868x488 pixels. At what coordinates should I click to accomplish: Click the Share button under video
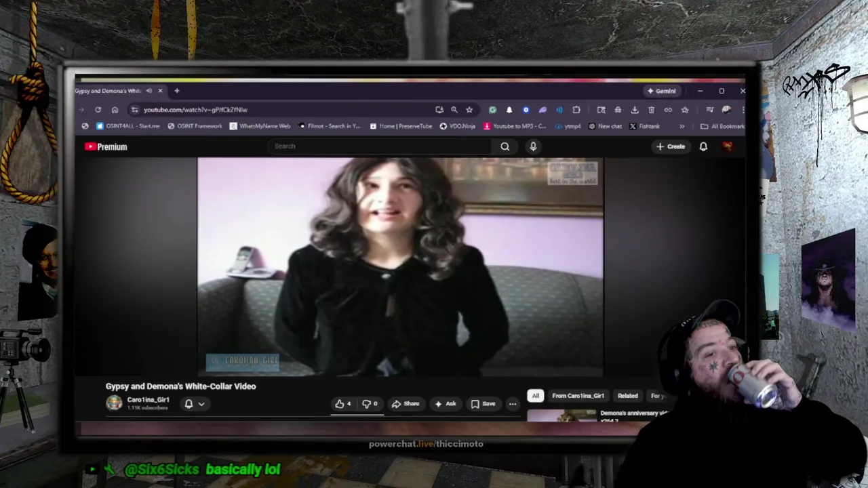[x=406, y=404]
